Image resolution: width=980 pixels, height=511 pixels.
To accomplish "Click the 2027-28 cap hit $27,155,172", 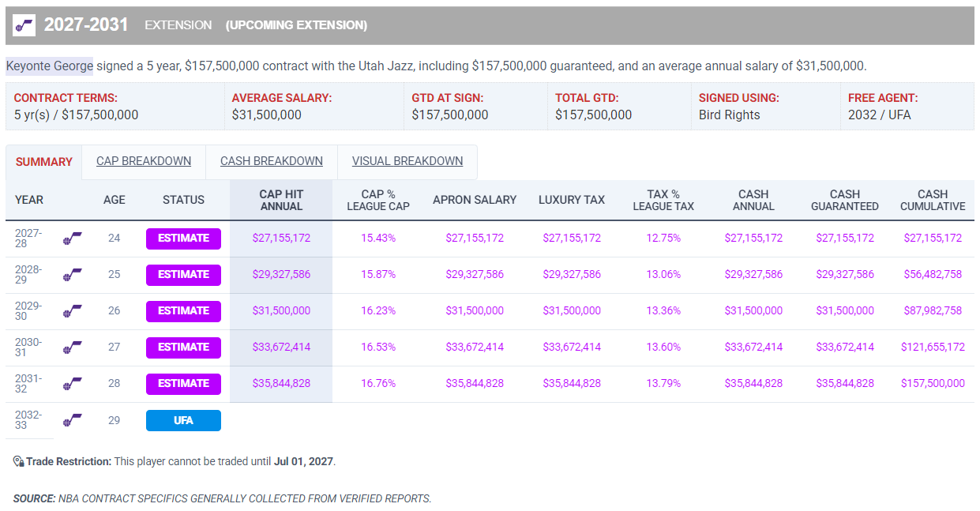I will (281, 238).
